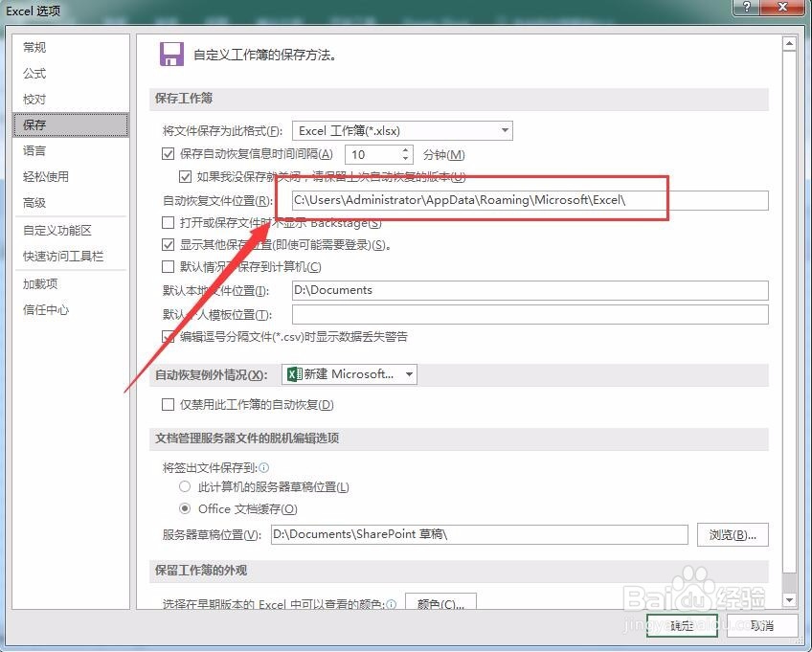Click the server drafts location field
This screenshot has width=812, height=652.
pyautogui.click(x=480, y=534)
